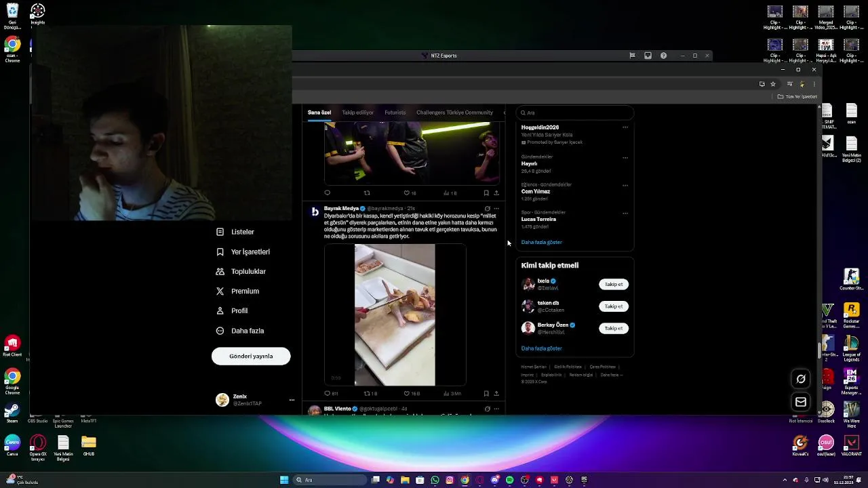Open Discord from the taskbar
Screen dimensions: 868x488
pyautogui.click(x=494, y=480)
